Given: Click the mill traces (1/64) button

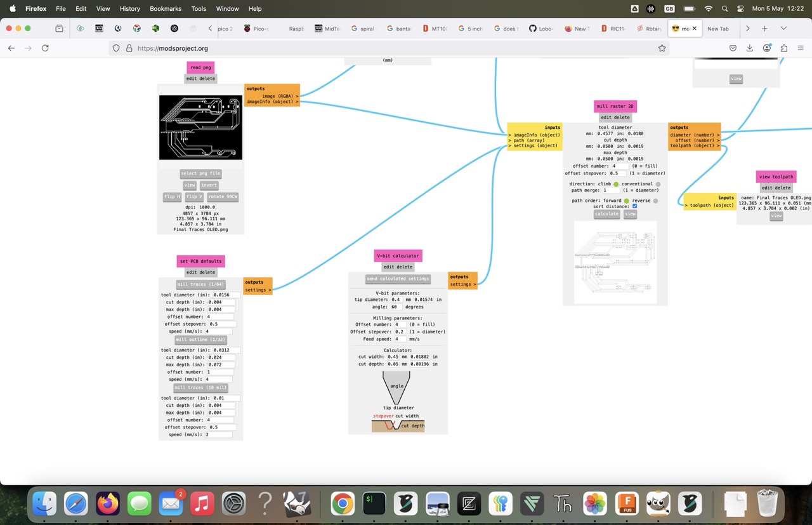Looking at the screenshot, I should pyautogui.click(x=200, y=284).
